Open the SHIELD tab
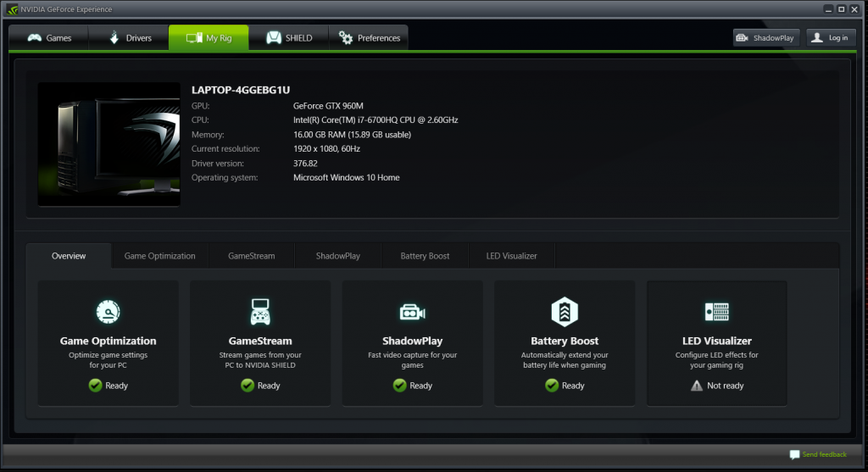868x472 pixels. [x=288, y=37]
